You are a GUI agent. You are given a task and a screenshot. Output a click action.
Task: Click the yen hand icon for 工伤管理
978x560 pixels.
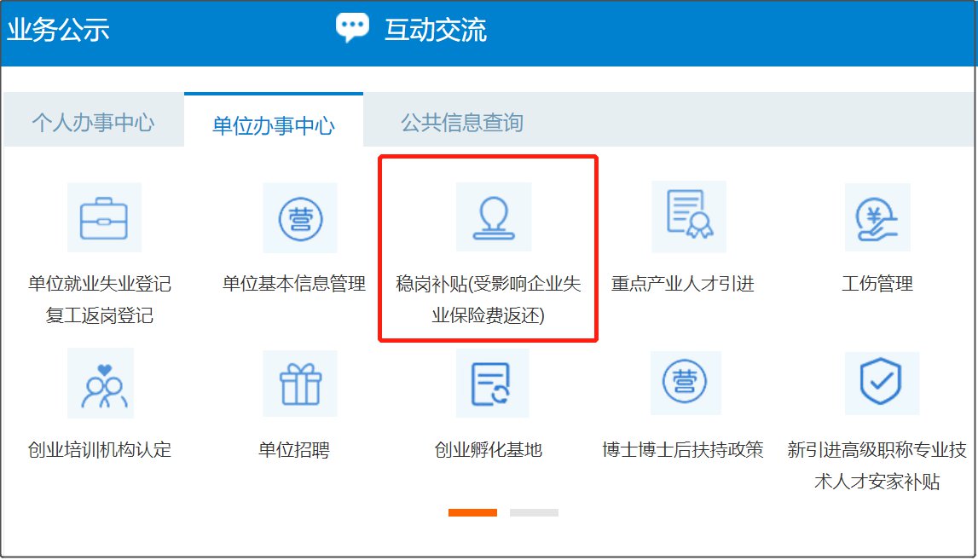pyautogui.click(x=877, y=217)
